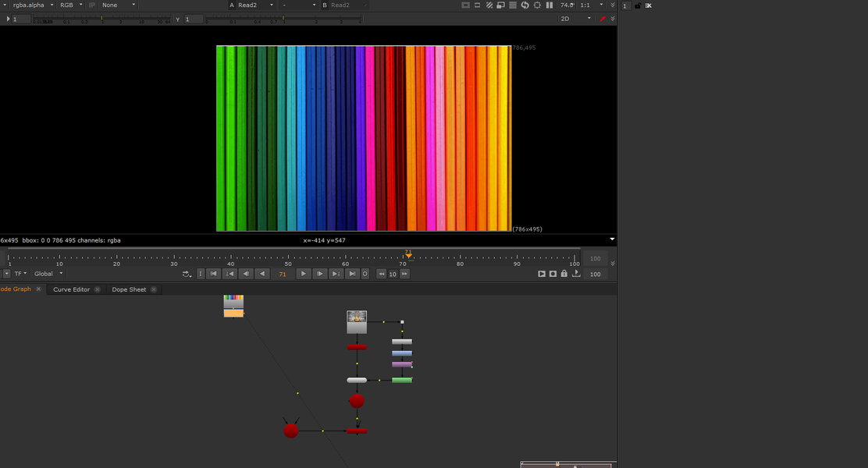Toggle the Y gamma button
868x468 pixels.
[x=178, y=19]
